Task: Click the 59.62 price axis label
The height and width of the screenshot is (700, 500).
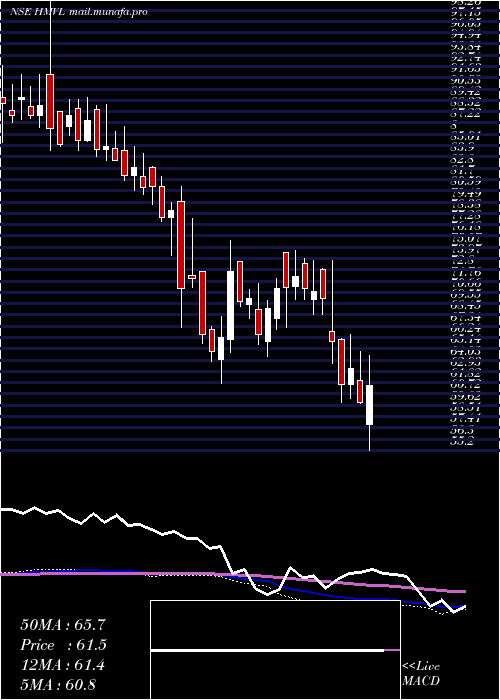Action: (465, 398)
